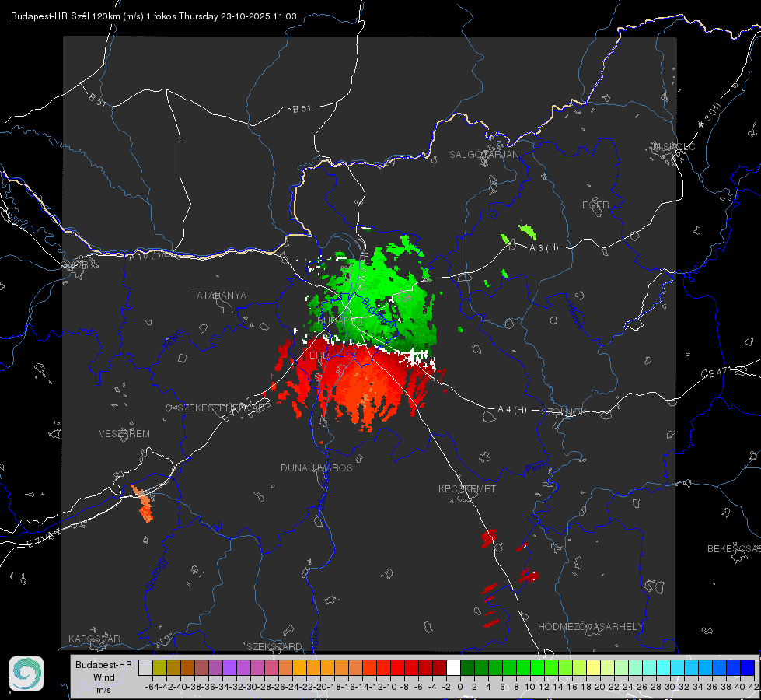
Task: Click the ÉRD town label
Action: tap(319, 355)
